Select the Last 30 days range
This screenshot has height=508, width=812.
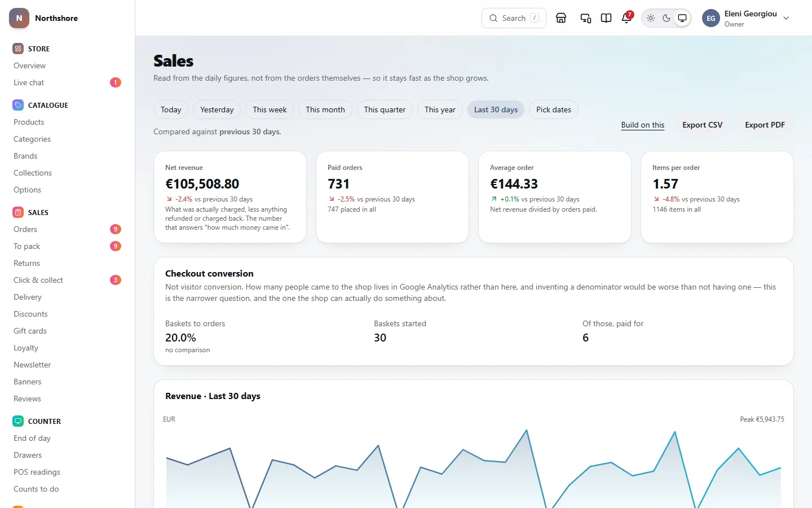coord(496,110)
